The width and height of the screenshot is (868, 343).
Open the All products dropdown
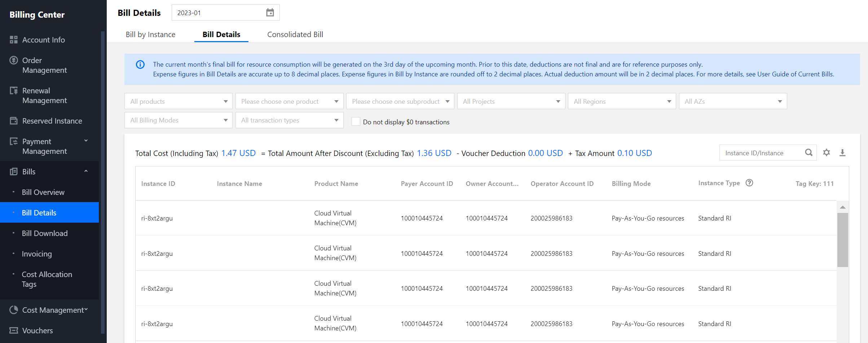pos(179,102)
